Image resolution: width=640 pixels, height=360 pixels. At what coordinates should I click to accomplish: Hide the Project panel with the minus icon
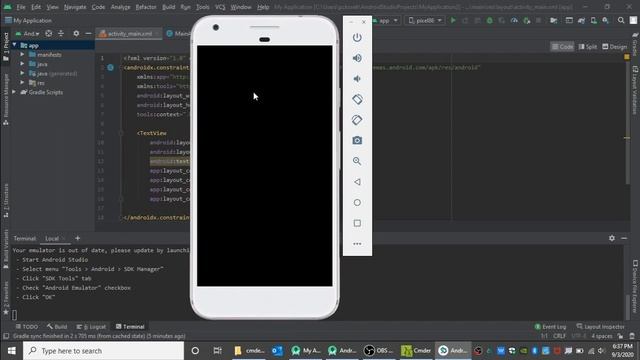pyautogui.click(x=88, y=33)
